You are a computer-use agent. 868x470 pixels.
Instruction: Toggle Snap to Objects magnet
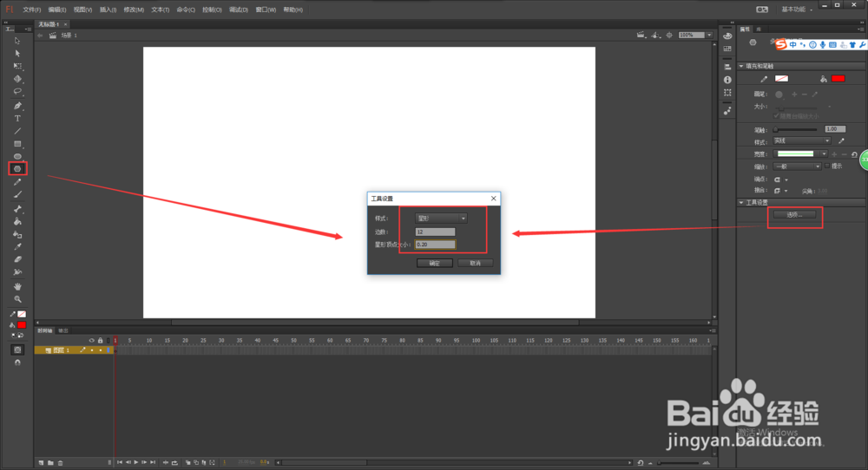click(17, 362)
